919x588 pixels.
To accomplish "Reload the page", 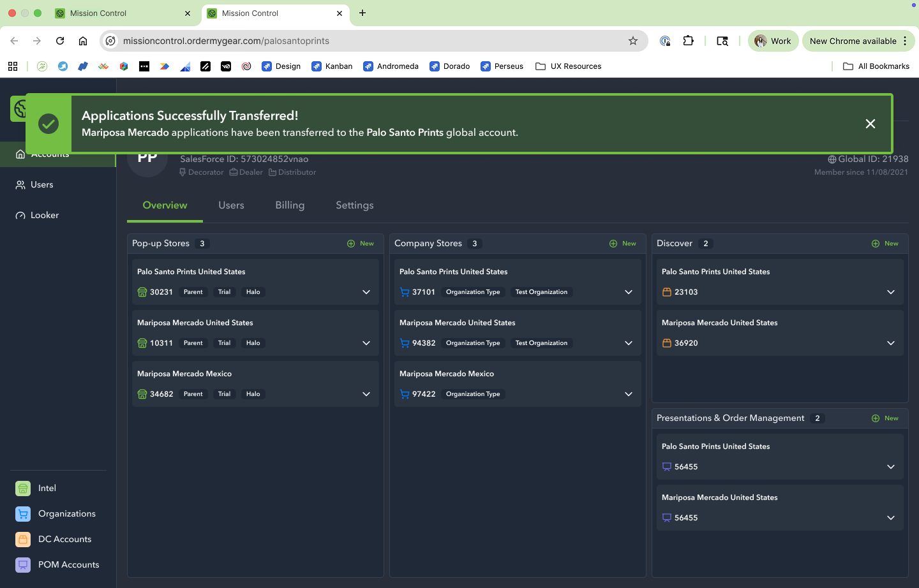I will [x=60, y=41].
